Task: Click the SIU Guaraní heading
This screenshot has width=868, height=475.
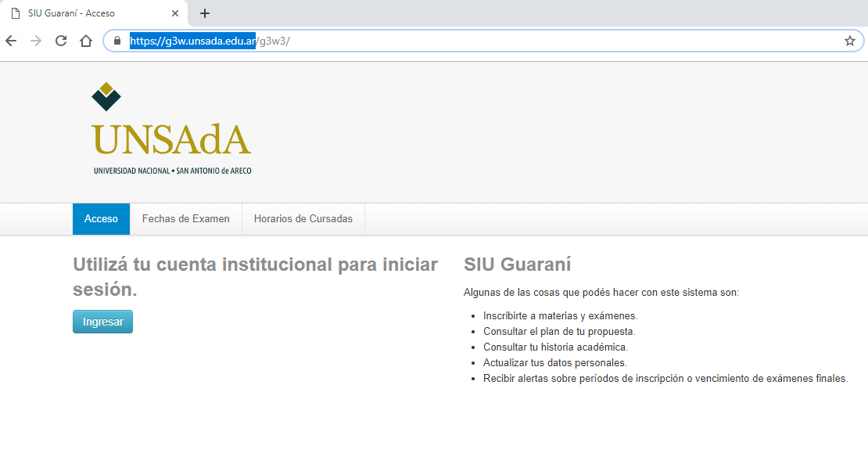Action: point(517,264)
